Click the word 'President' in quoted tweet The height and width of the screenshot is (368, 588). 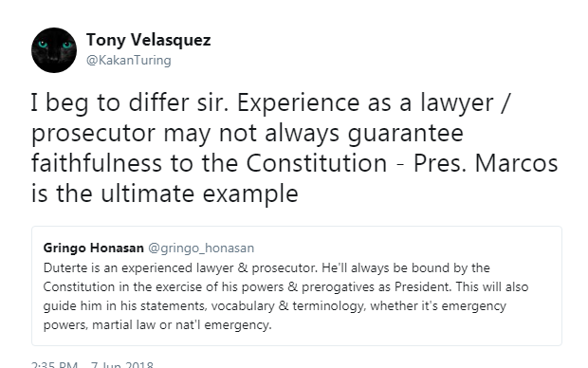(x=423, y=287)
